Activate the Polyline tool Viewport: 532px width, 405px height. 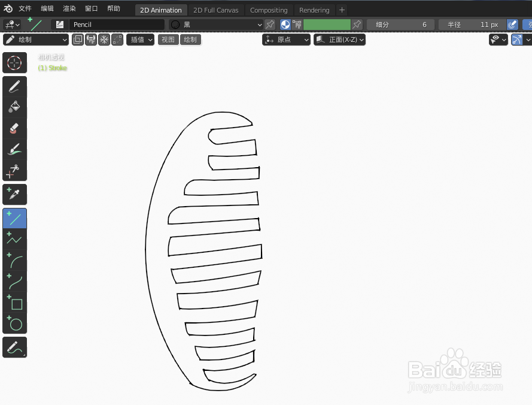(14, 238)
